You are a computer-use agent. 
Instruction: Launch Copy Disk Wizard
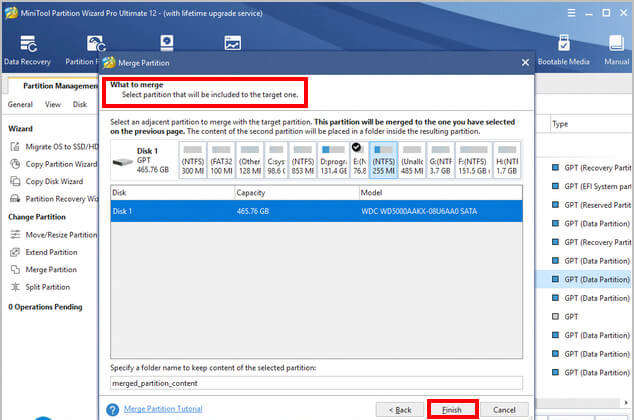point(46,181)
